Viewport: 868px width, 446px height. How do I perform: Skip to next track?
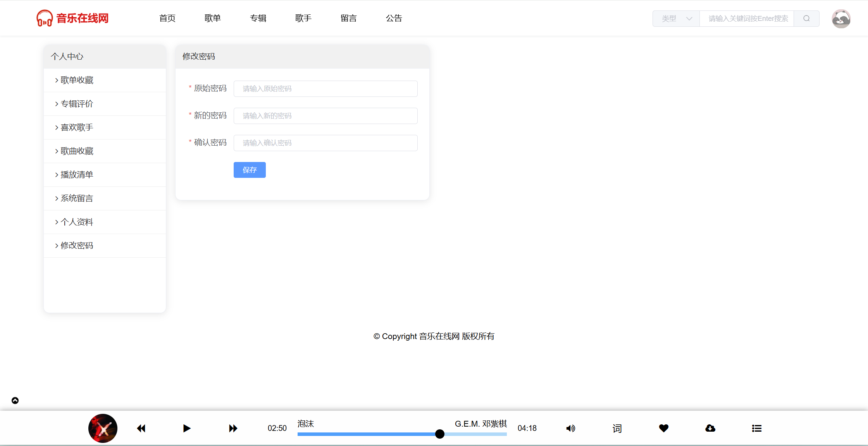point(233,428)
